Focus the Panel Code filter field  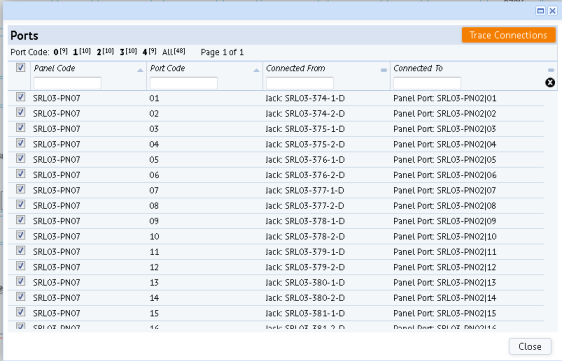pyautogui.click(x=67, y=83)
